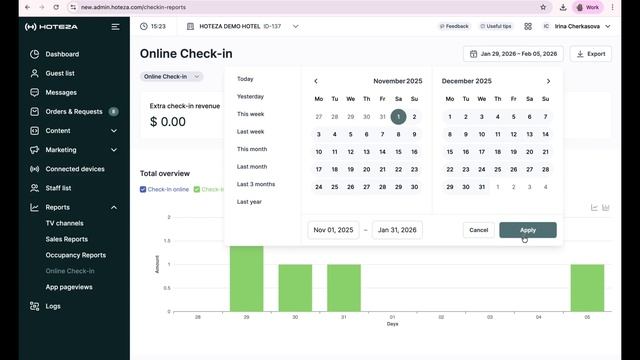Screen dimensions: 640x360
Task: Click the Marketing megaphone icon
Action: [35, 150]
